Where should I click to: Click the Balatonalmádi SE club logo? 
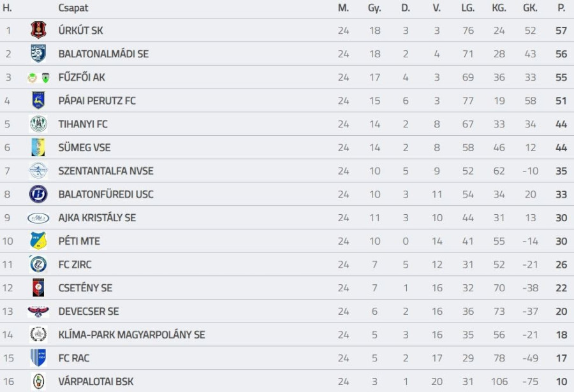click(38, 54)
